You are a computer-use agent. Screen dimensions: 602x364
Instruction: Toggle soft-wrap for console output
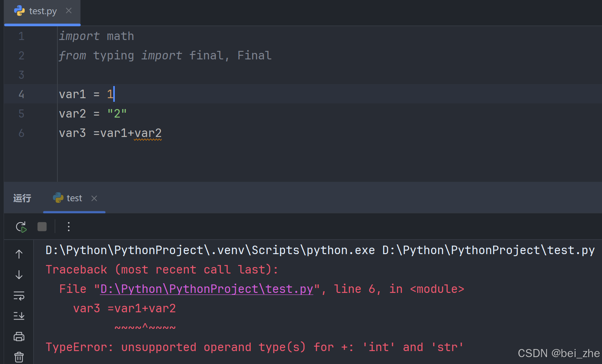click(x=19, y=295)
